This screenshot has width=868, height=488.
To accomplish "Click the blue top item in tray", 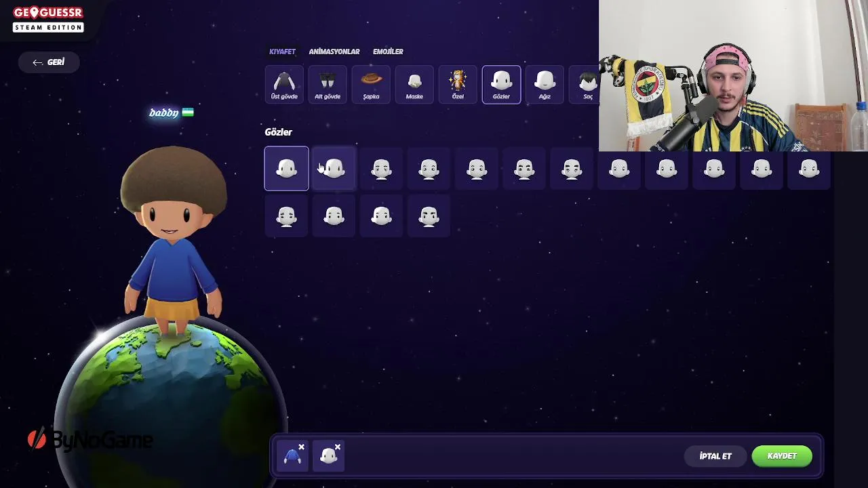I will pyautogui.click(x=292, y=456).
